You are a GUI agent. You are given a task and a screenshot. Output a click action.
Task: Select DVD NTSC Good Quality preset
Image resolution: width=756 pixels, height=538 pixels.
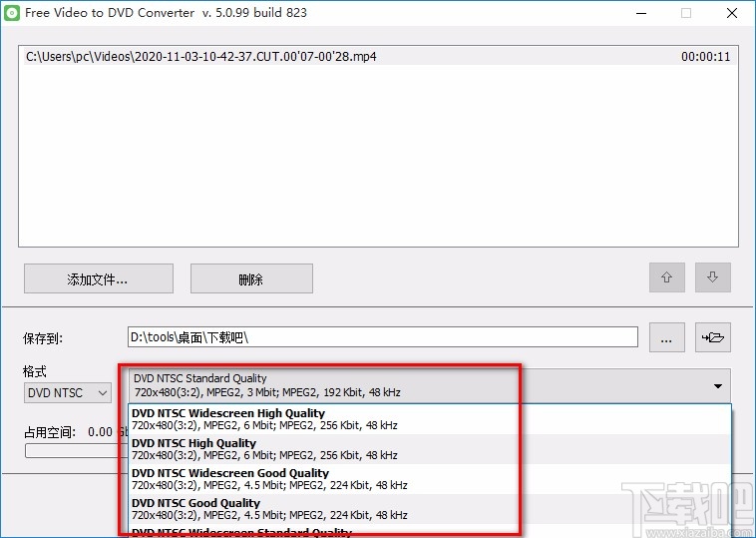tap(430, 509)
